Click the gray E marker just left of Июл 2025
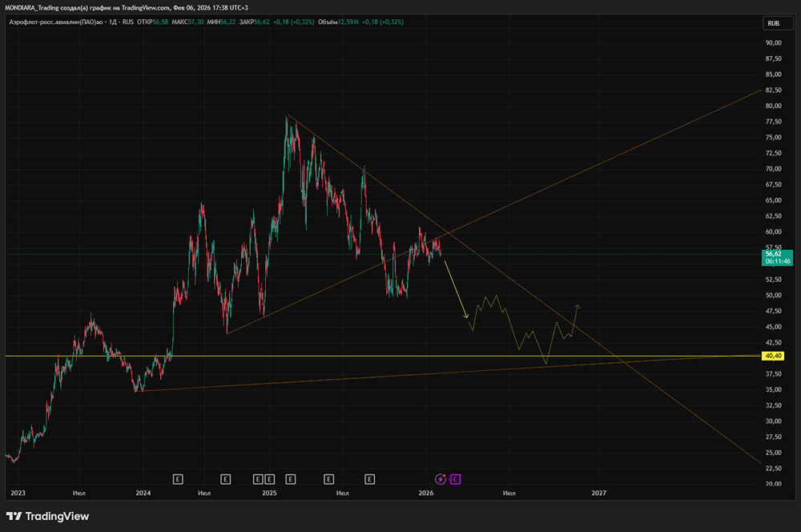This screenshot has width=801, height=532. pyautogui.click(x=328, y=479)
